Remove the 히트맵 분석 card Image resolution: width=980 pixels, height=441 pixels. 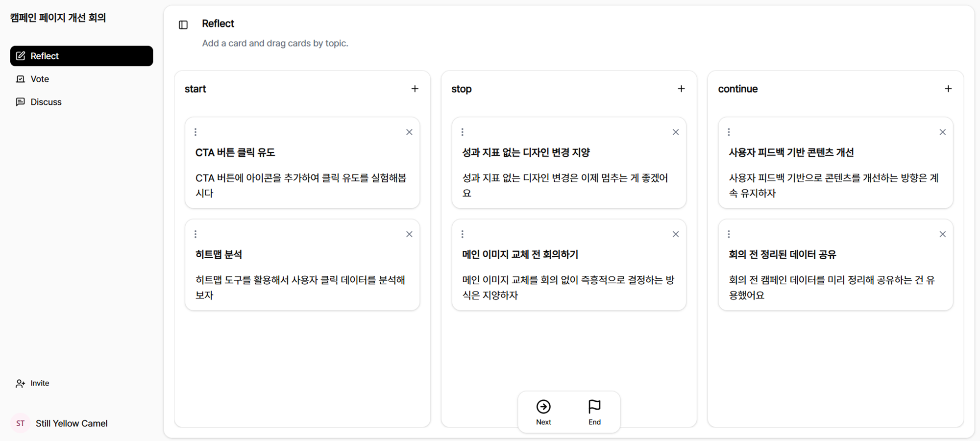(x=409, y=234)
